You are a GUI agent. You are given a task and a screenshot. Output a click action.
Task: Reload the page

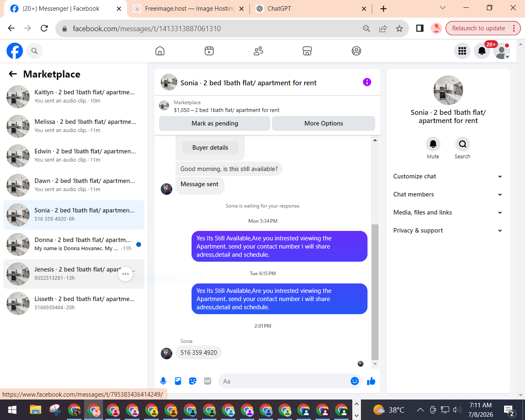tap(44, 28)
